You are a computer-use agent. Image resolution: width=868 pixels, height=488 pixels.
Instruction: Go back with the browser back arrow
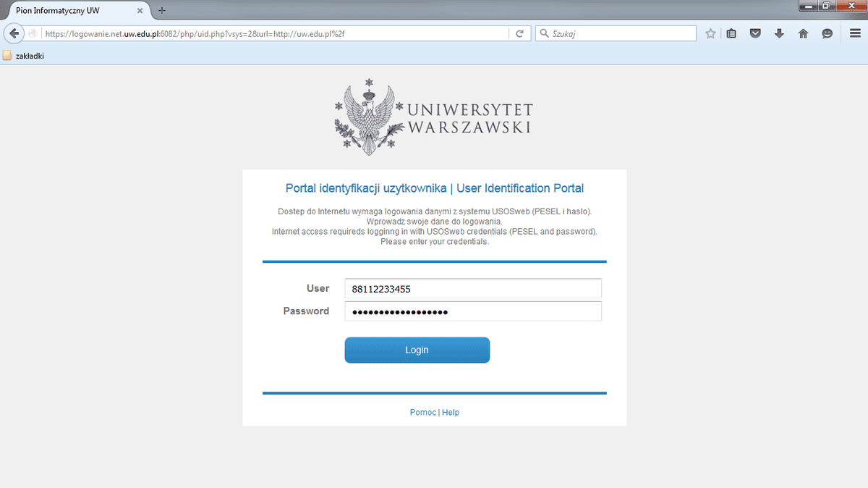click(13, 33)
